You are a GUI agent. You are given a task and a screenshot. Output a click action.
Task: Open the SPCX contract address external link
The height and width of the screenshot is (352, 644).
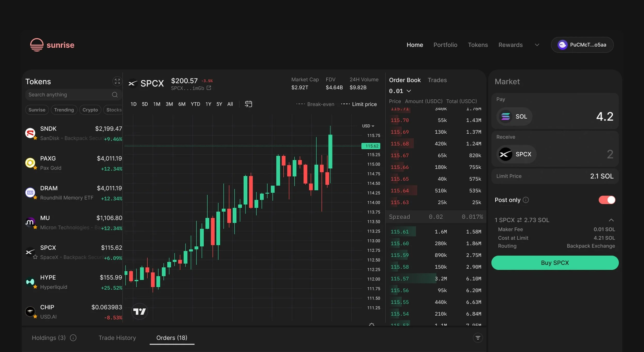coord(209,88)
